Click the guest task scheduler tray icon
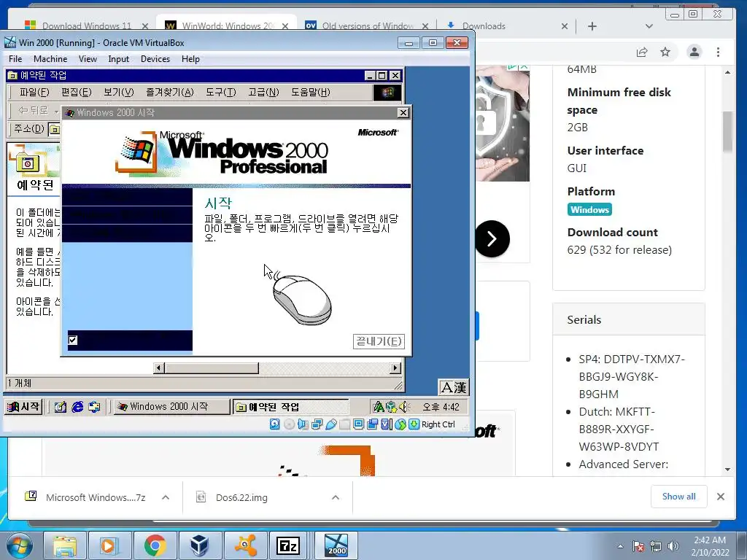Screen dimensions: 747x560 [391, 407]
